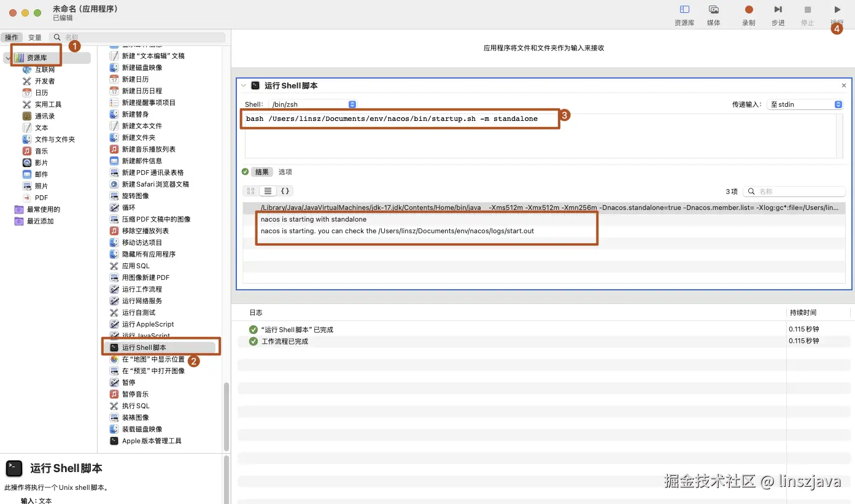Start recording with the 录制 button
The height and width of the screenshot is (504, 855).
pos(749,15)
